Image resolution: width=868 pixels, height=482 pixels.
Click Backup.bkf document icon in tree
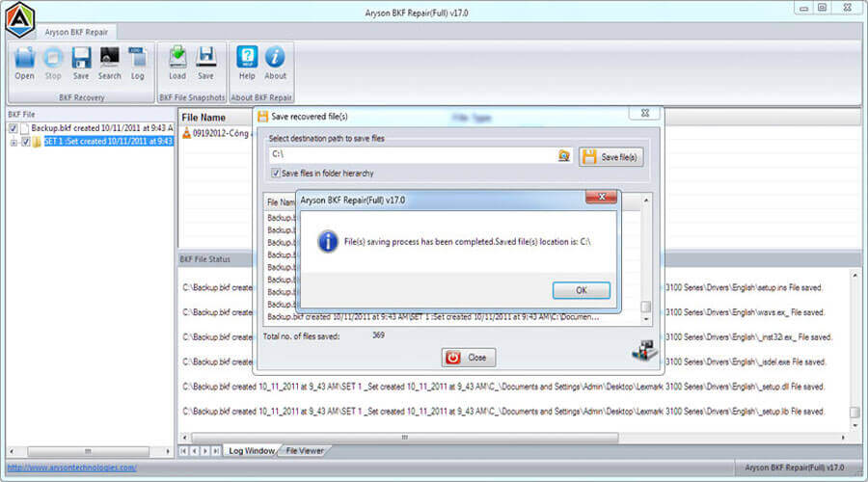(x=24, y=128)
